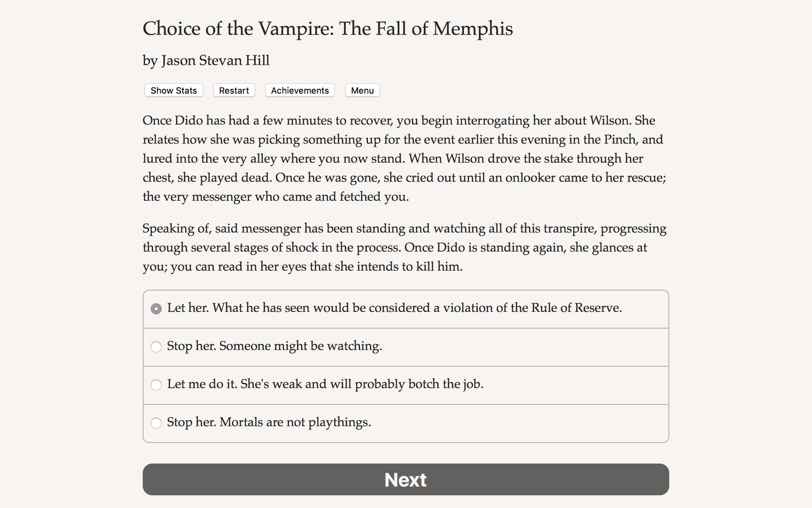Click the Achievements button text

pyautogui.click(x=299, y=90)
